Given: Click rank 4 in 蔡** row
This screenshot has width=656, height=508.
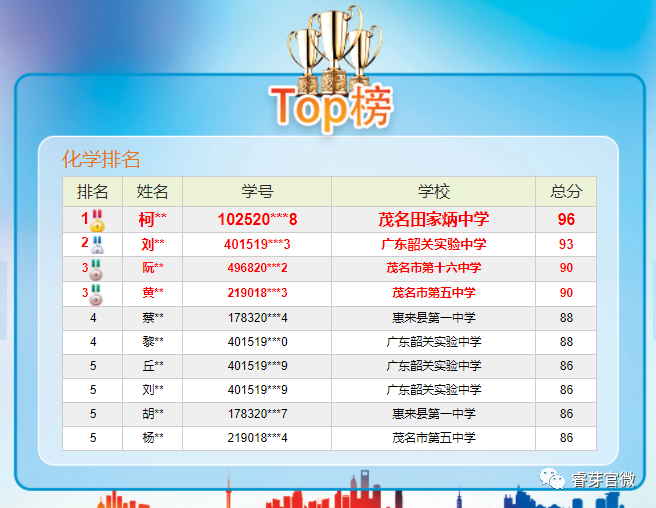Looking at the screenshot, I should coord(93,318).
